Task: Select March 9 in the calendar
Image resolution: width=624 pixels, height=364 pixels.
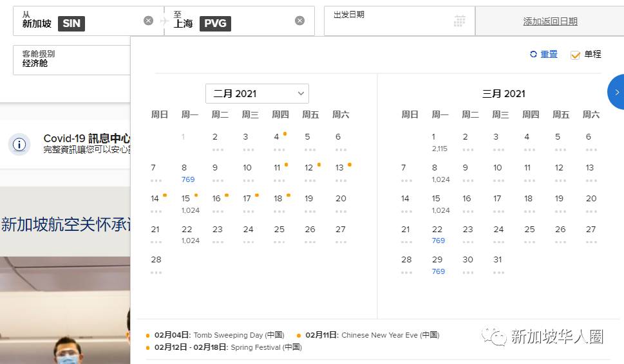Action: point(468,172)
